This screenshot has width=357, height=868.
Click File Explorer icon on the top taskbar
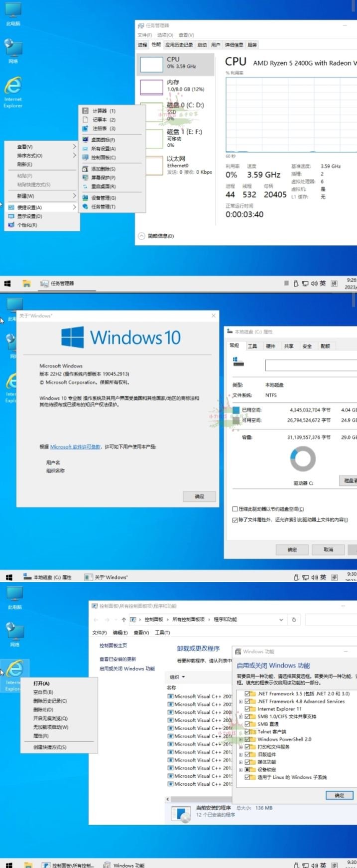pos(26,284)
